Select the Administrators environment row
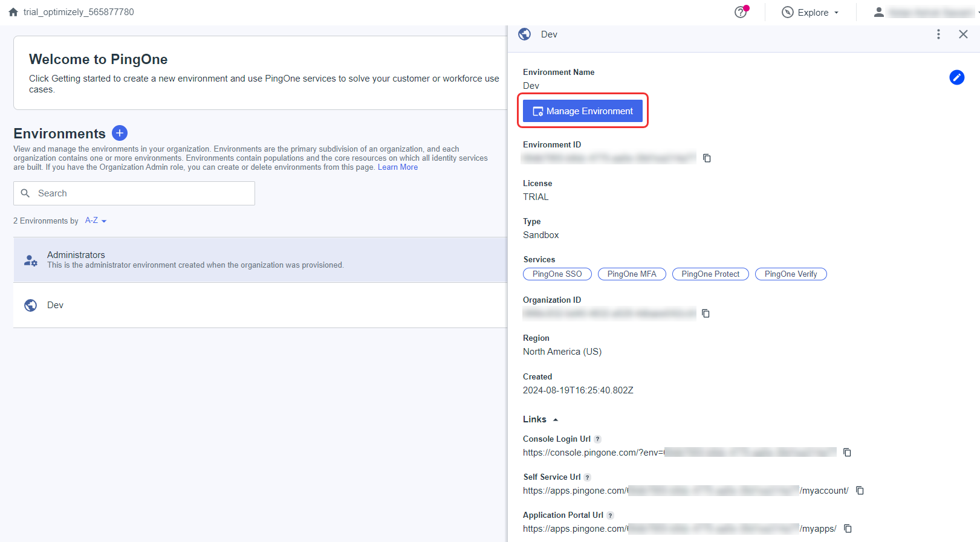 [x=260, y=260]
